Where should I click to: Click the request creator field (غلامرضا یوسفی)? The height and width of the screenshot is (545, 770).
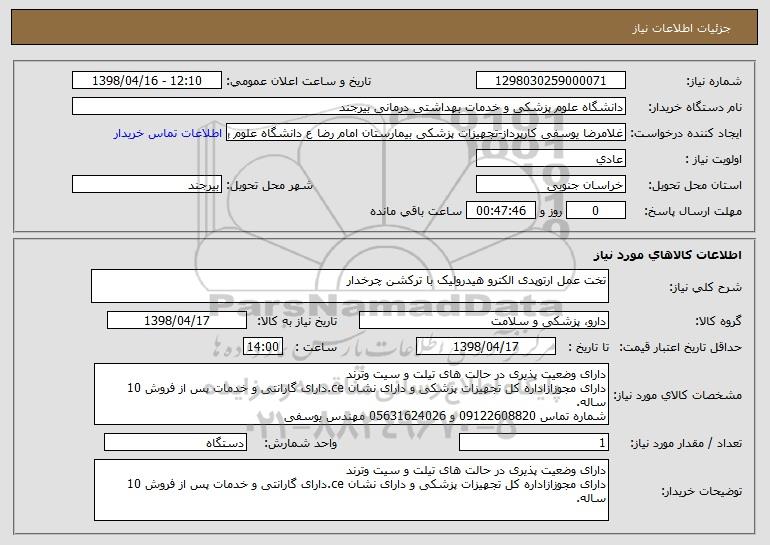click(426, 133)
